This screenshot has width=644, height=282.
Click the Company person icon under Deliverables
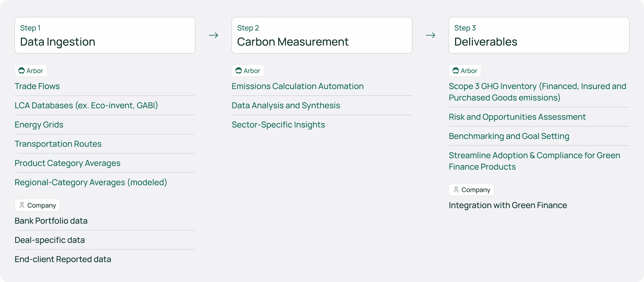pos(456,190)
